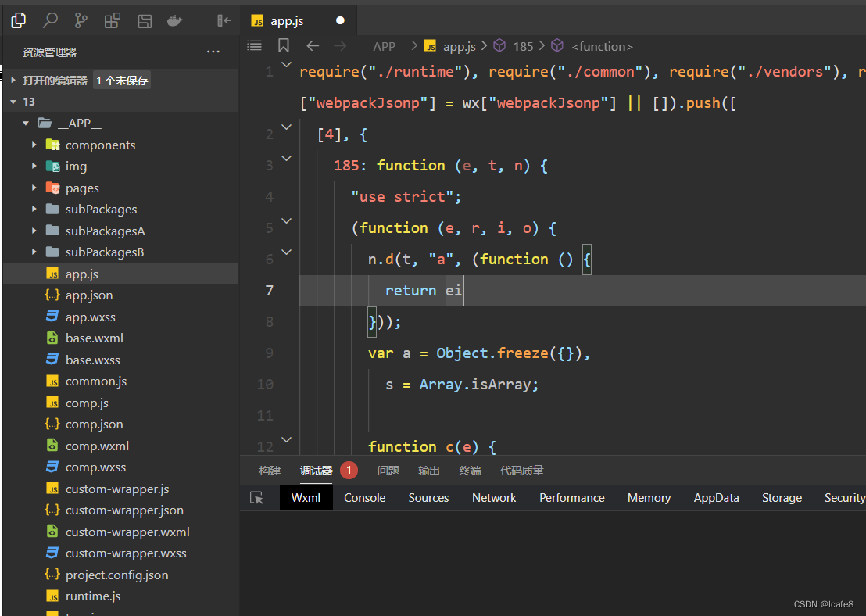Viewport: 866px width, 616px height.
Task: Open the Performance devtools tab
Action: 571,498
